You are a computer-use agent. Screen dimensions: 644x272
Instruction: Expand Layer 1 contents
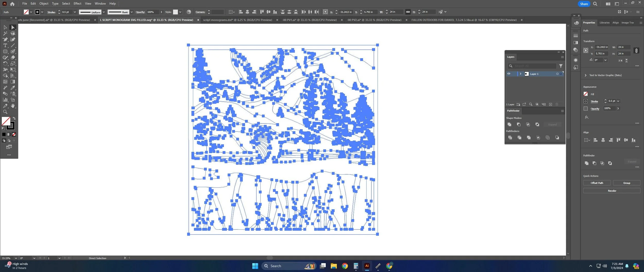[x=520, y=74]
